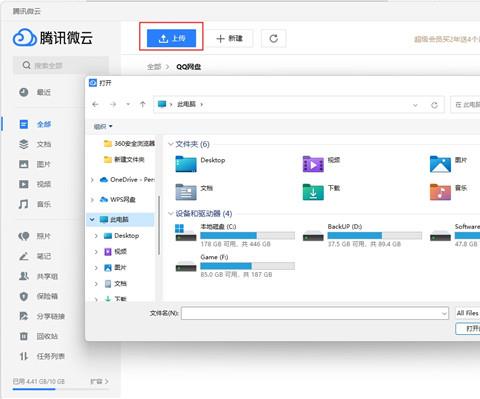
Task: Expand the address bar history dropdown
Action: 415,105
